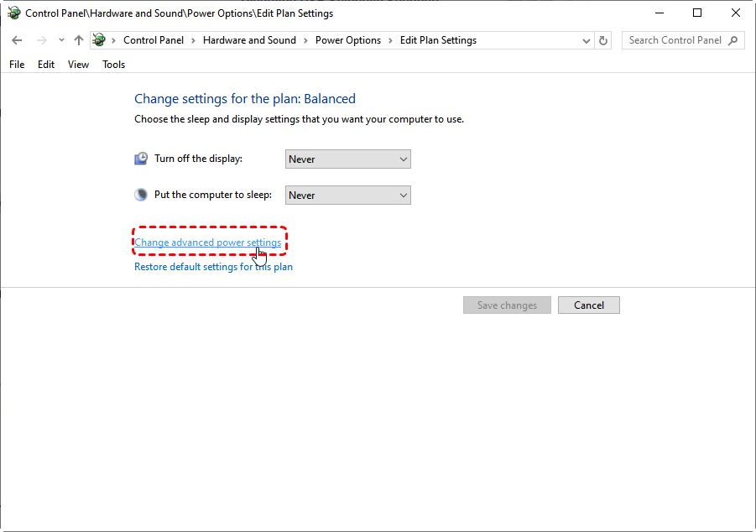756x532 pixels.
Task: Open the Put the computer to sleep dropdown
Action: tap(347, 196)
